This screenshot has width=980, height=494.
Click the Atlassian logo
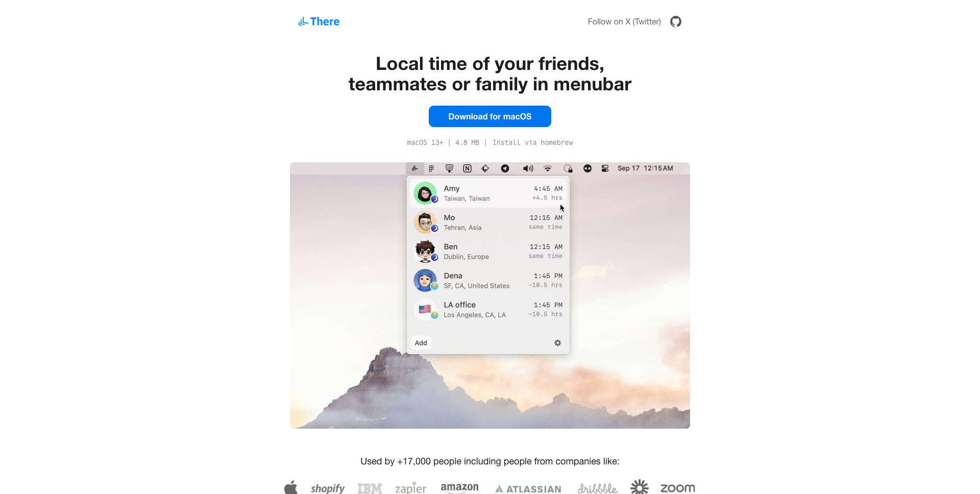[528, 489]
